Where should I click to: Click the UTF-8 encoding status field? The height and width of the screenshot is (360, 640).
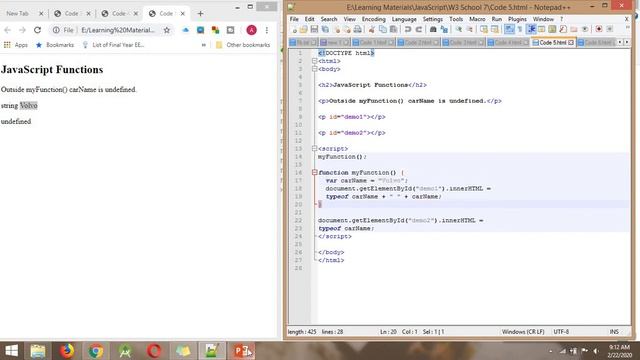[x=561, y=332]
